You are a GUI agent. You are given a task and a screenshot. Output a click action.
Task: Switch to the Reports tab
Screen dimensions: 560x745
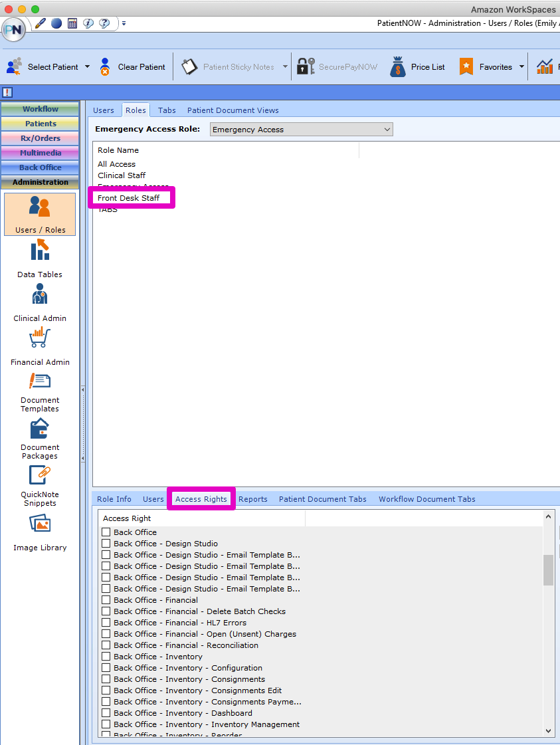pos(253,499)
